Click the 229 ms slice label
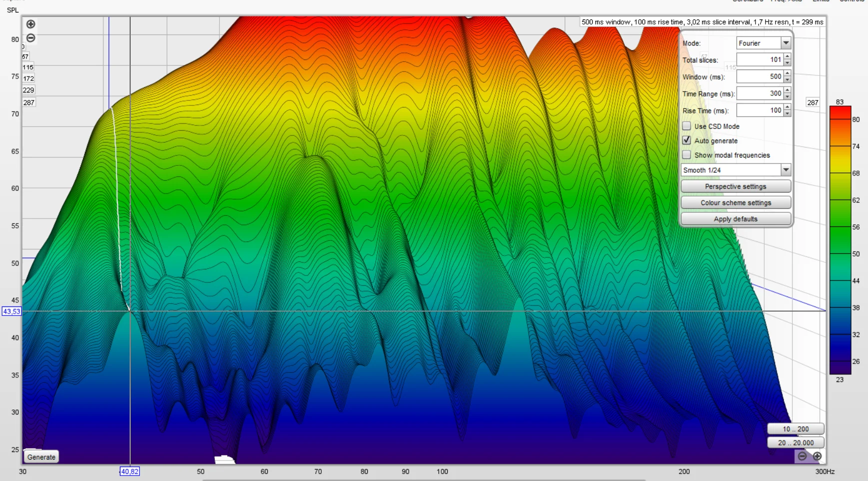This screenshot has width=868, height=481. [x=28, y=90]
